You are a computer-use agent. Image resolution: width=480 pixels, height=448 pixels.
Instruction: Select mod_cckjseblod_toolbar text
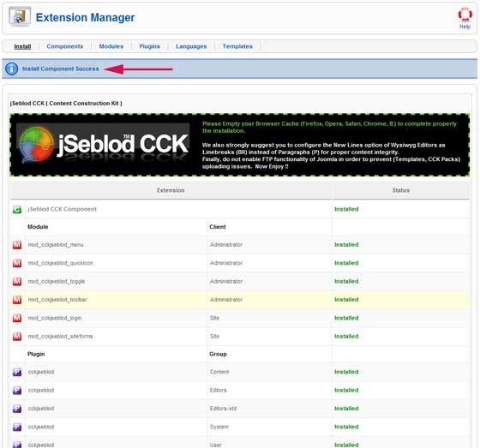click(57, 300)
